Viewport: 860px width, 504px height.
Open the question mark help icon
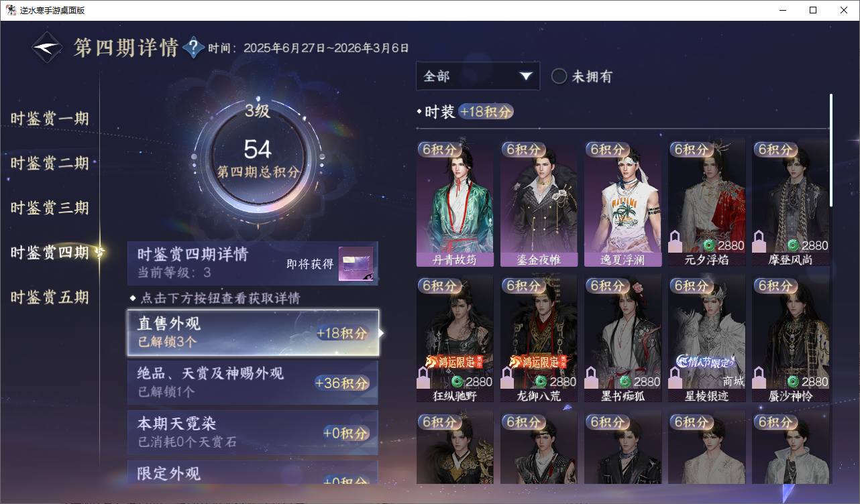coord(193,48)
